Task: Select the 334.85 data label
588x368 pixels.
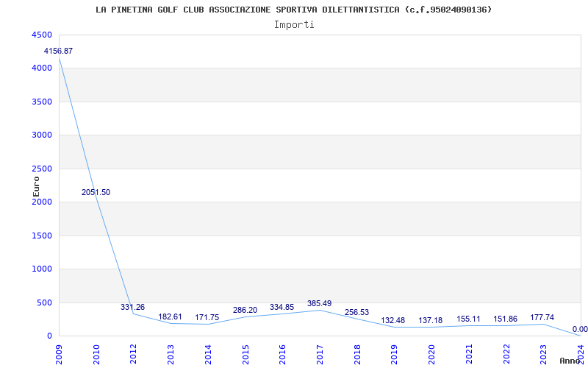Action: [282, 307]
